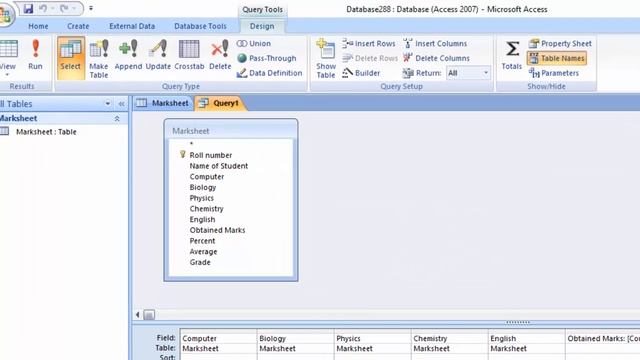Toggle the Property Sheet pane
Image resolution: width=640 pixels, height=360 pixels.
(x=560, y=43)
